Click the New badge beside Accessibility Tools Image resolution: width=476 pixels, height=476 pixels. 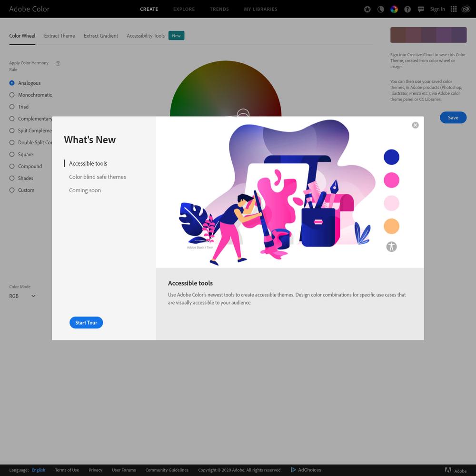[x=177, y=36]
